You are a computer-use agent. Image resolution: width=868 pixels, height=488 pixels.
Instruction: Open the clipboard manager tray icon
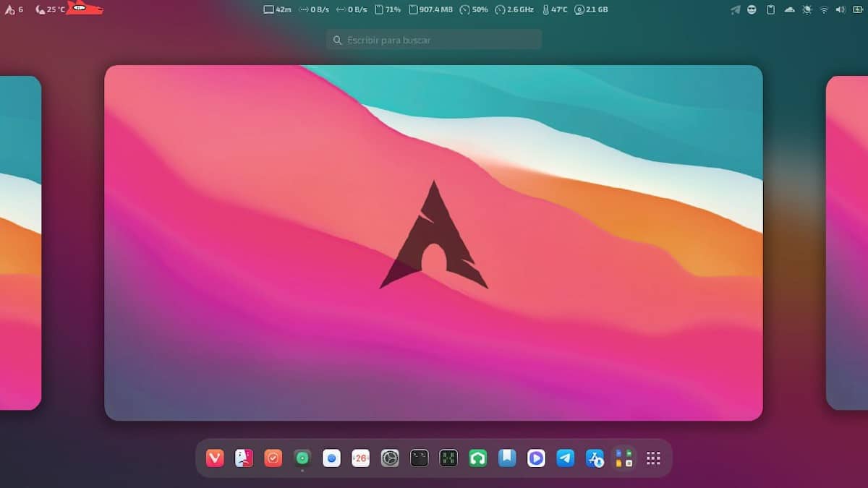[770, 9]
